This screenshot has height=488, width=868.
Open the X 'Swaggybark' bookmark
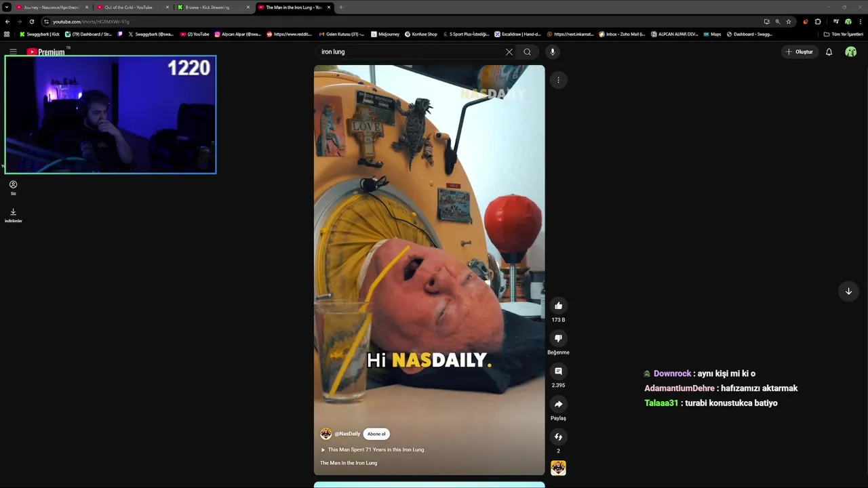(151, 34)
